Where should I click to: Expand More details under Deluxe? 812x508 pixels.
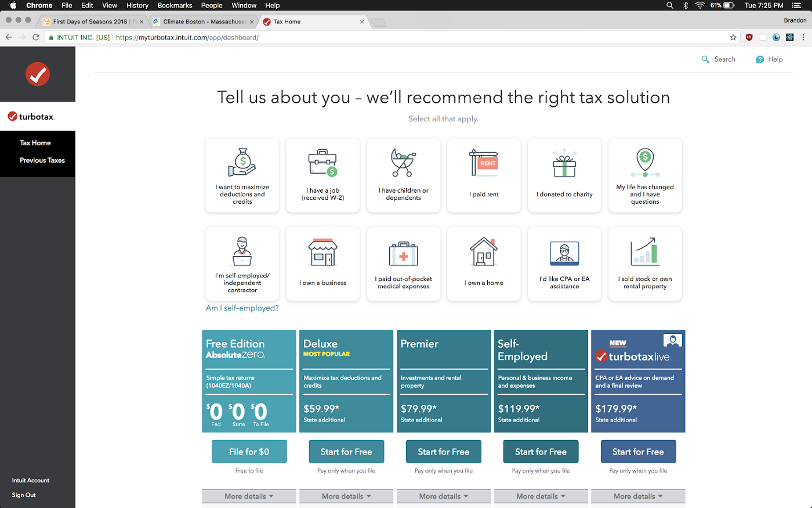[x=346, y=496]
